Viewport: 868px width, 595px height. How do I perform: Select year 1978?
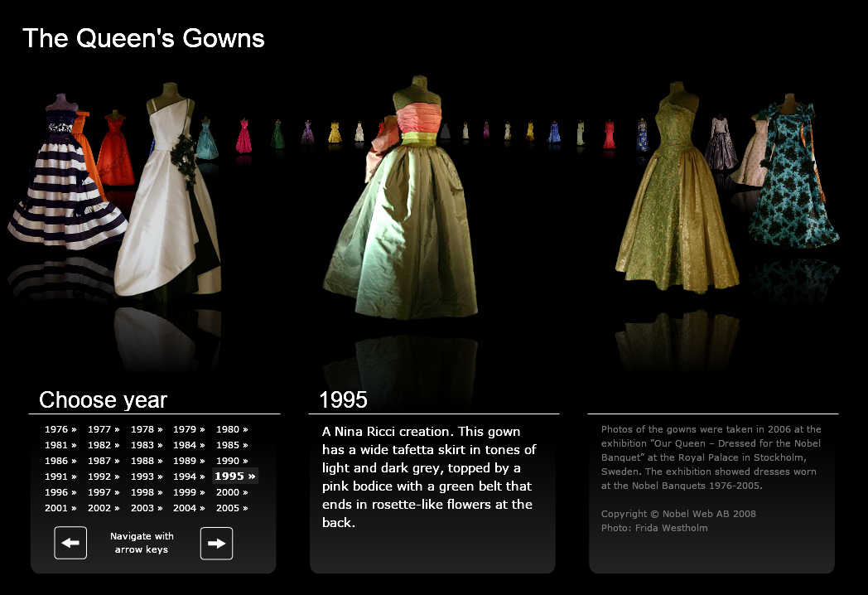pyautogui.click(x=147, y=429)
